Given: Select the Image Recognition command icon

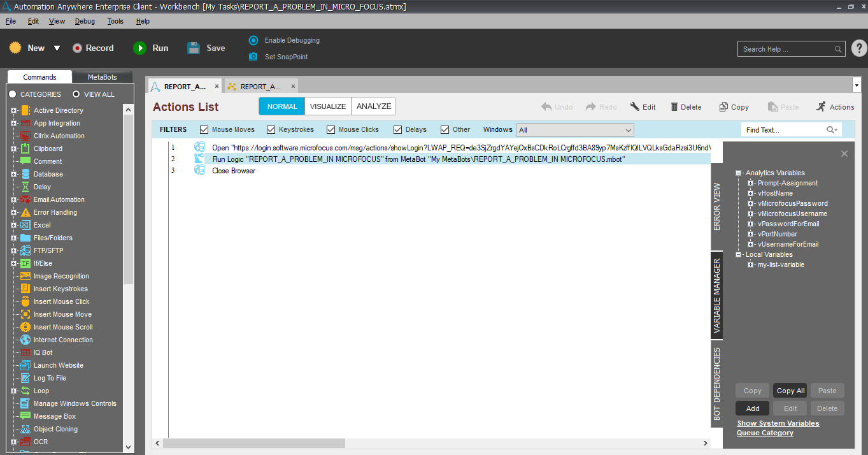Looking at the screenshot, I should pyautogui.click(x=25, y=276).
